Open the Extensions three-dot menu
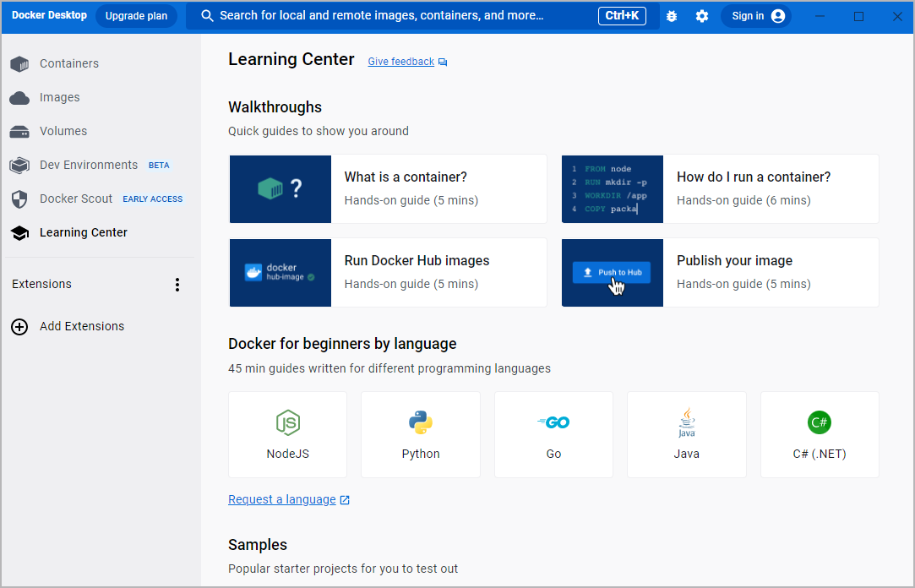915x588 pixels. click(x=177, y=285)
